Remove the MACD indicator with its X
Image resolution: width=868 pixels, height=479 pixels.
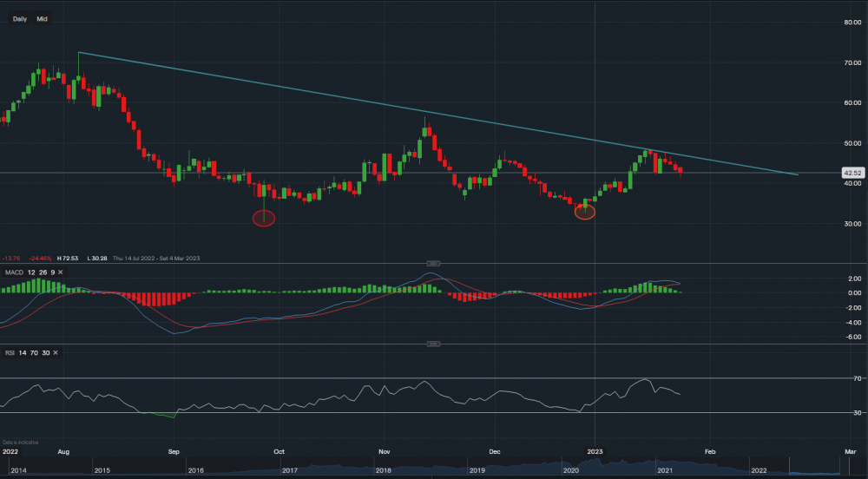coord(60,272)
